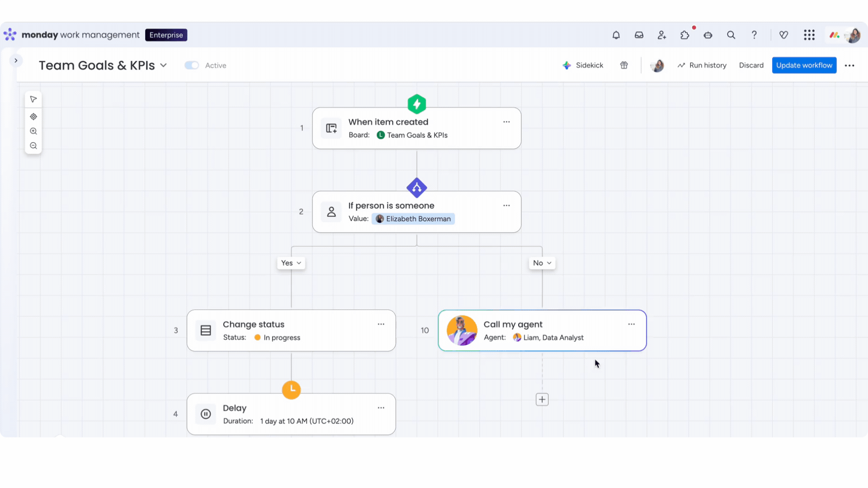Click the zoom in canvas tool
The image size is (868, 488).
[x=33, y=131]
